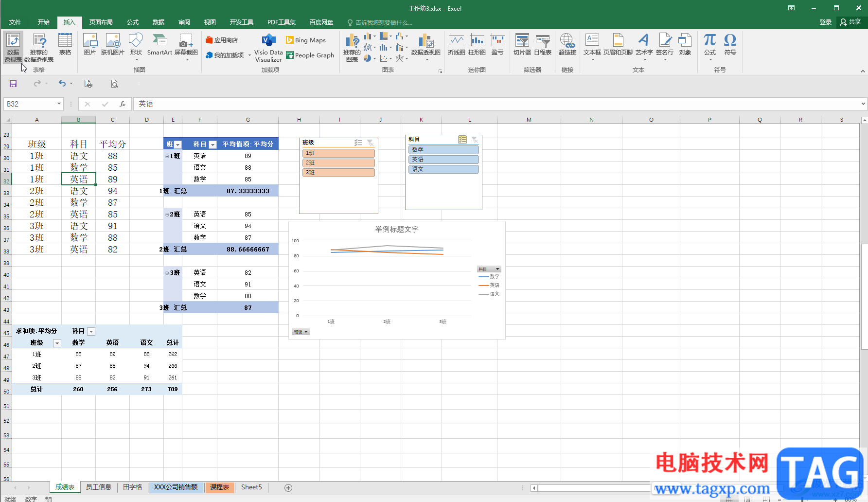Toggle 数学 in the 科目 slicer
Screen dimensions: 868x502
tap(443, 150)
